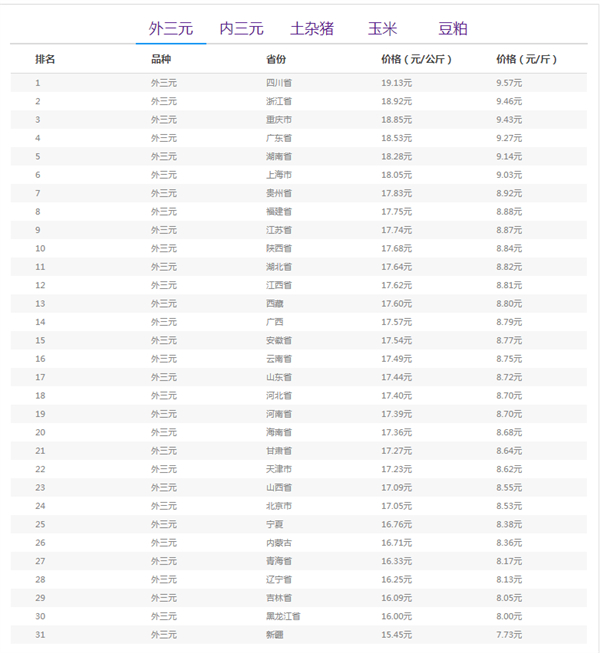600x653 pixels.
Task: Select 四川省 in the province column
Action: (279, 83)
